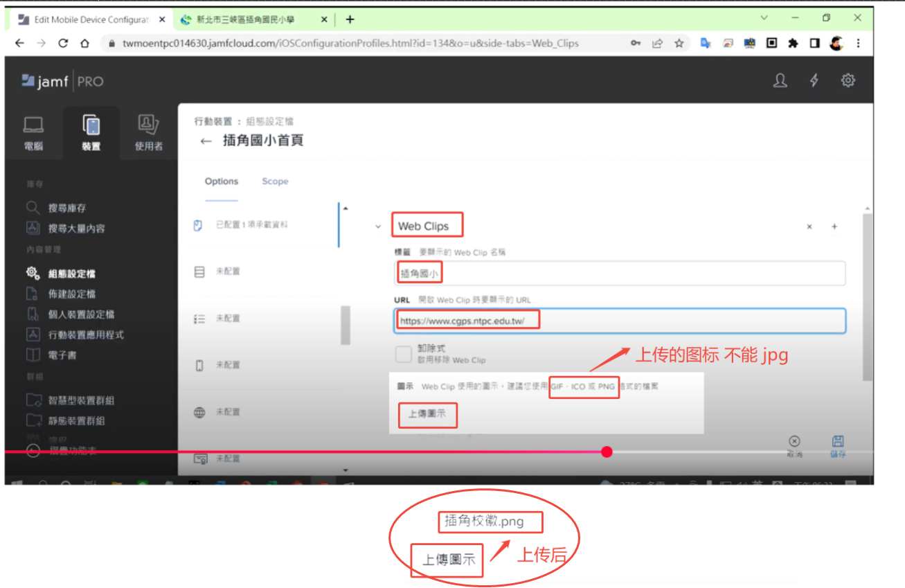Add a Web Clip with plus icon
Image resolution: width=905 pixels, height=588 pixels.
coord(834,226)
